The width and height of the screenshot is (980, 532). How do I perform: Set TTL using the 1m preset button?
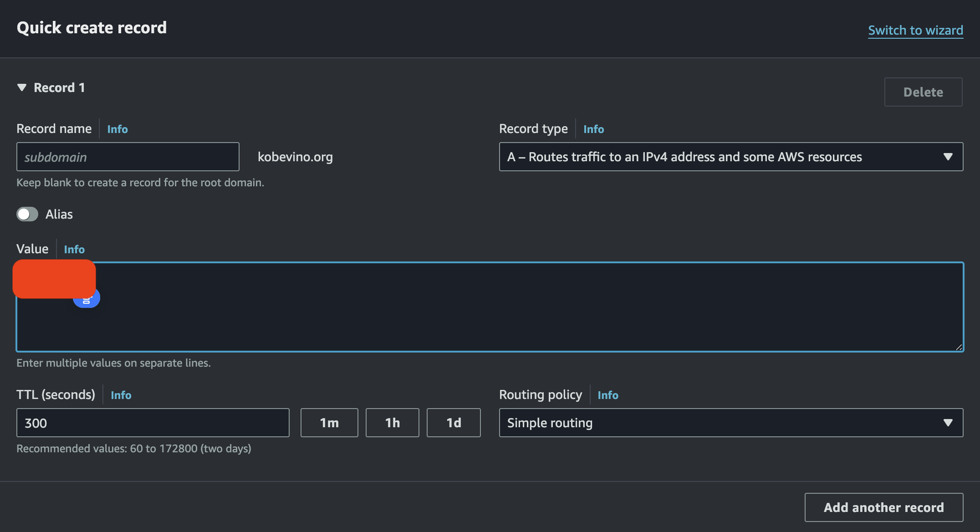pyautogui.click(x=329, y=423)
